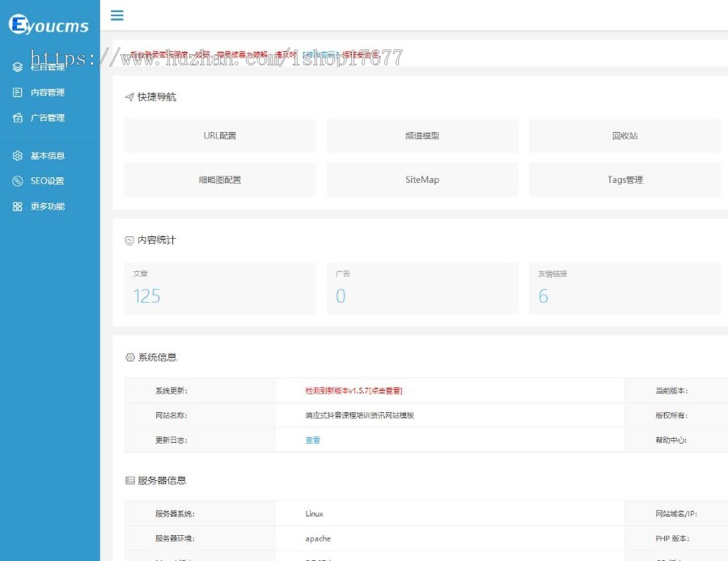Click the 内容管理 document icon
The image size is (728, 561).
click(17, 92)
